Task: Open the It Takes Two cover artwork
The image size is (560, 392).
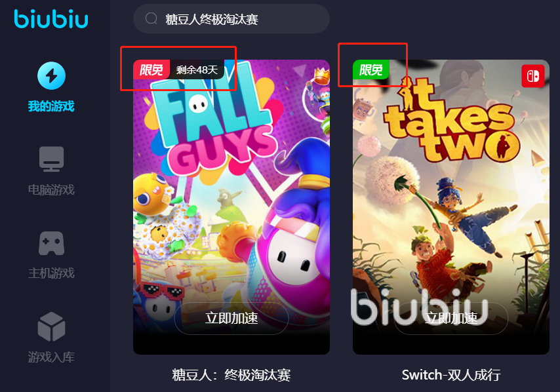Action: pyautogui.click(x=451, y=207)
